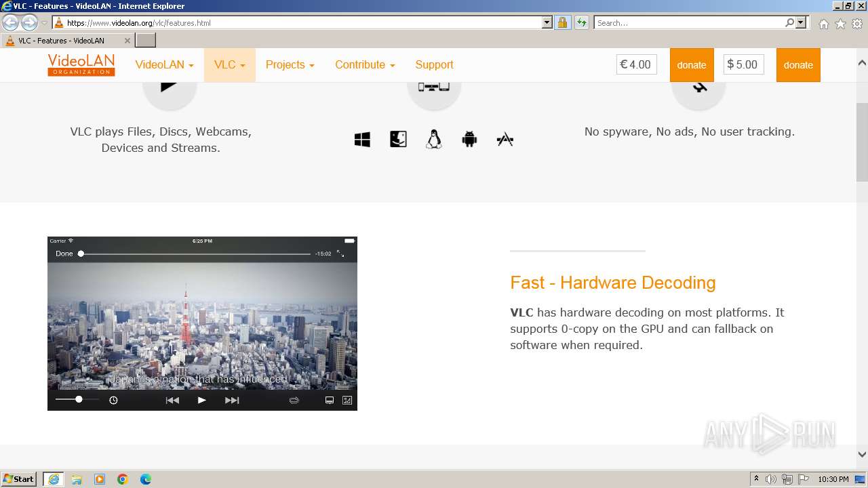
Task: Click the page scrollbar down arrow
Action: pos(862,455)
